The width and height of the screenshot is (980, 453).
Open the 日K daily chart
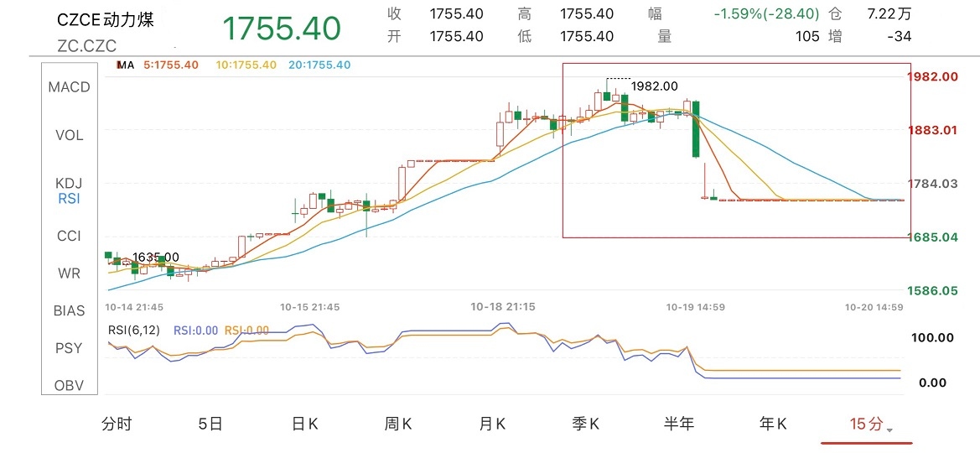pos(305,424)
